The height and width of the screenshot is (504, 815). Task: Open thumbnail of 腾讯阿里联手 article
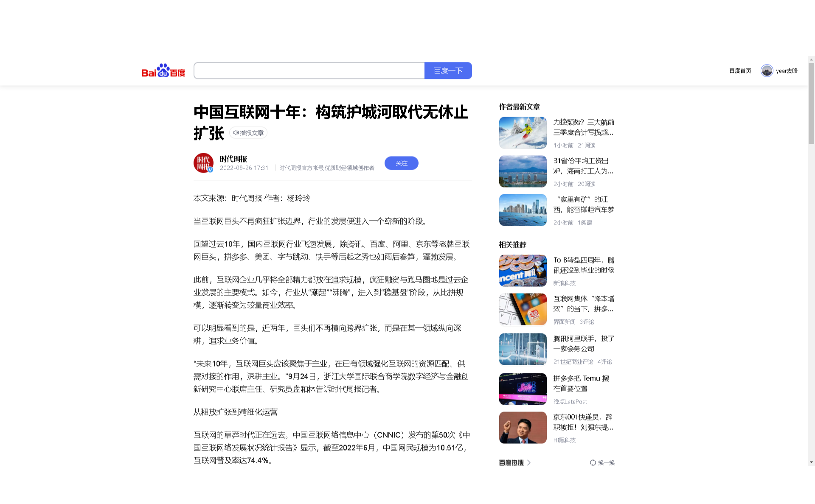pyautogui.click(x=523, y=349)
